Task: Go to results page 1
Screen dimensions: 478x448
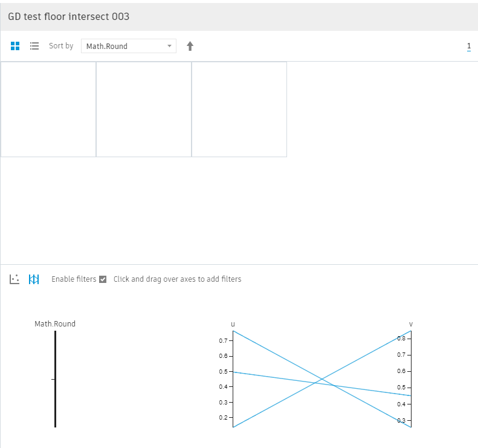Action: (x=469, y=47)
